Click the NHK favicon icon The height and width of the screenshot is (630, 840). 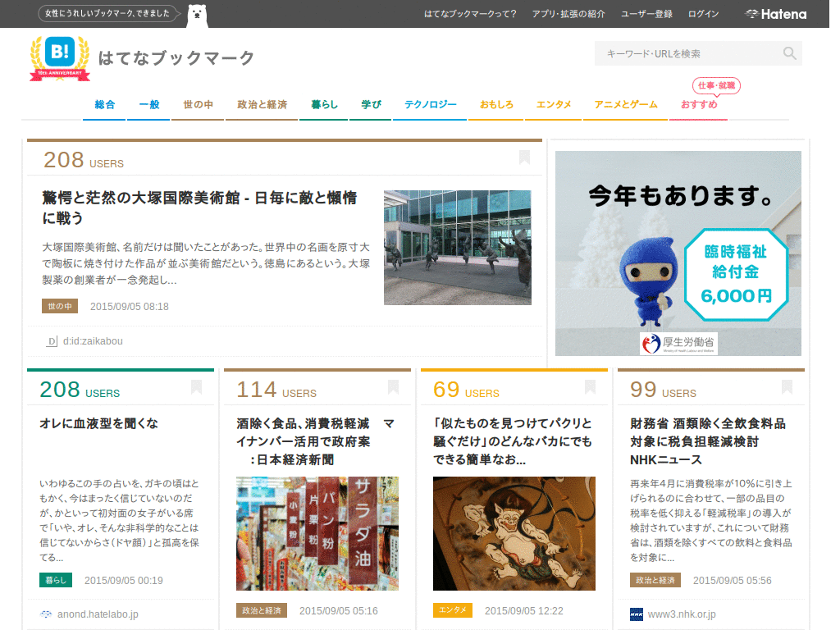click(x=637, y=614)
